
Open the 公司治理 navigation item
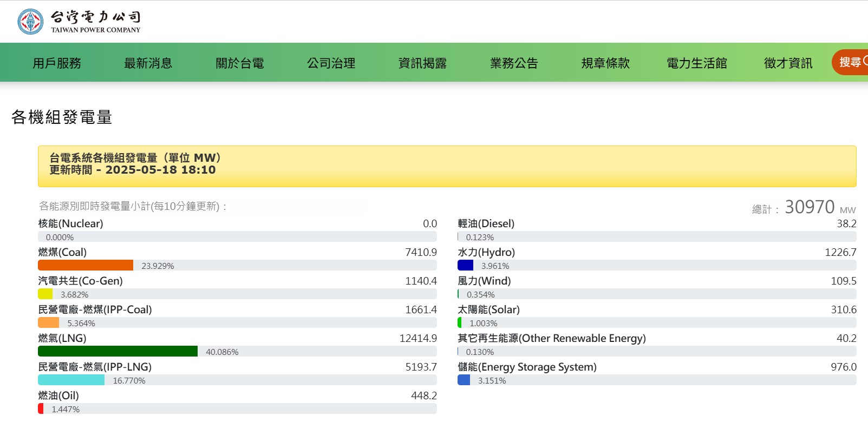click(331, 63)
